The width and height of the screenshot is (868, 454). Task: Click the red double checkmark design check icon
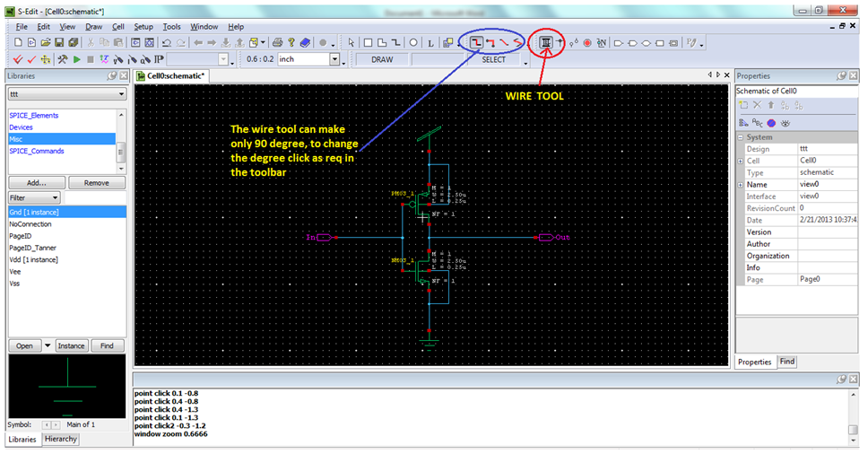18,59
